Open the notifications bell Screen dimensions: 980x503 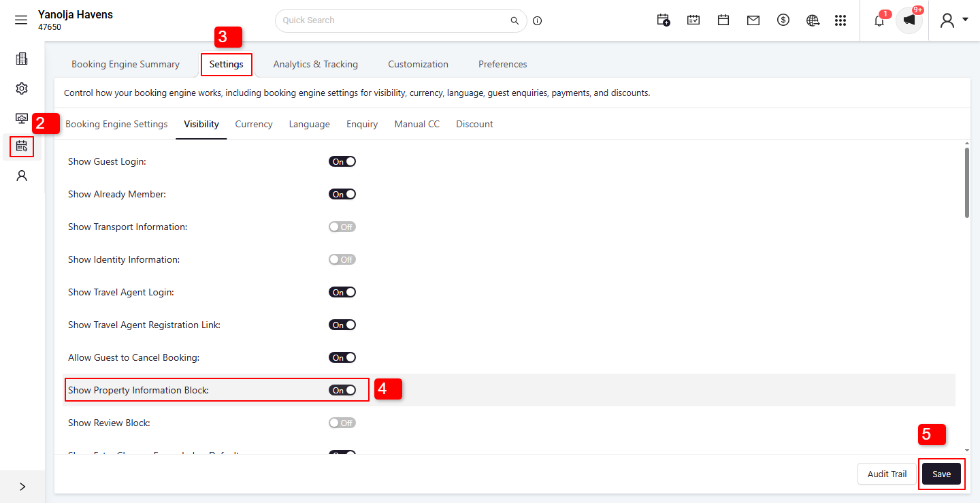click(x=879, y=20)
